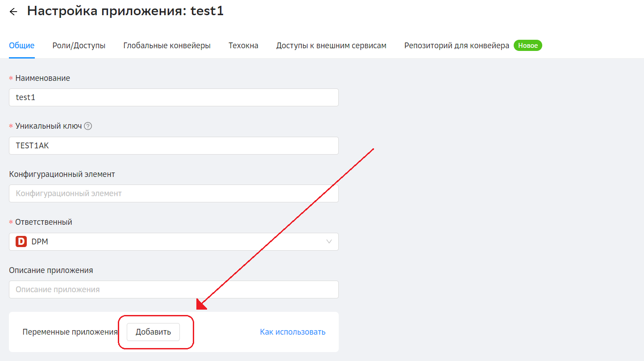Click the help icon near Уникальный ключ
Image resolution: width=644 pixels, height=361 pixels.
(88, 126)
